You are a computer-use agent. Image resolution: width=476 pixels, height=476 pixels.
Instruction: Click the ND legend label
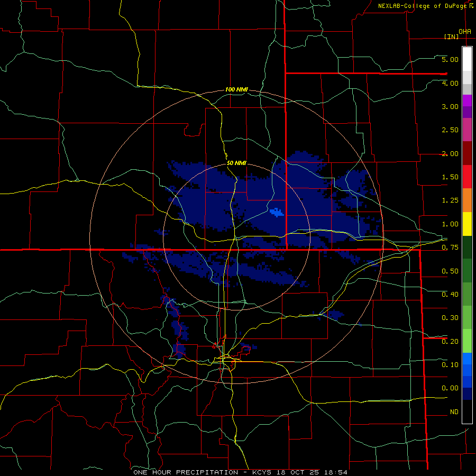(x=454, y=412)
